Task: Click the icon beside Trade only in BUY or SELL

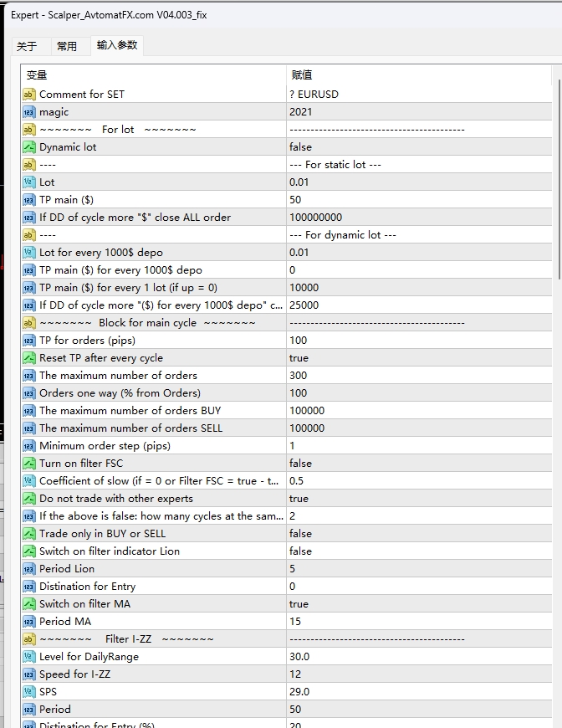Action: (28, 534)
